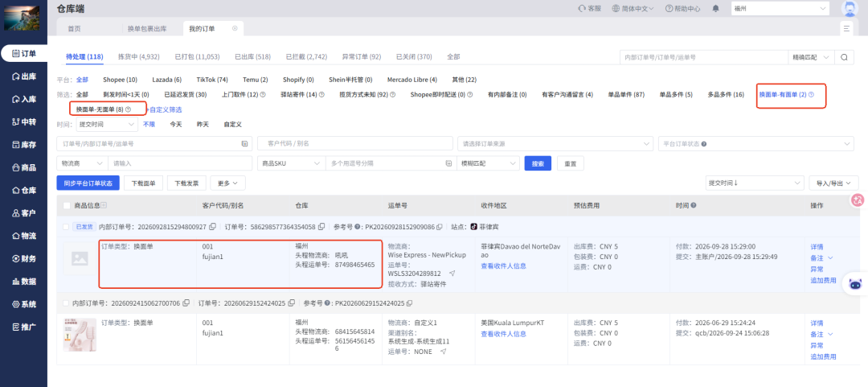Toggle the select-all checkbox in table header
Image resolution: width=868 pixels, height=387 pixels.
coord(67,206)
